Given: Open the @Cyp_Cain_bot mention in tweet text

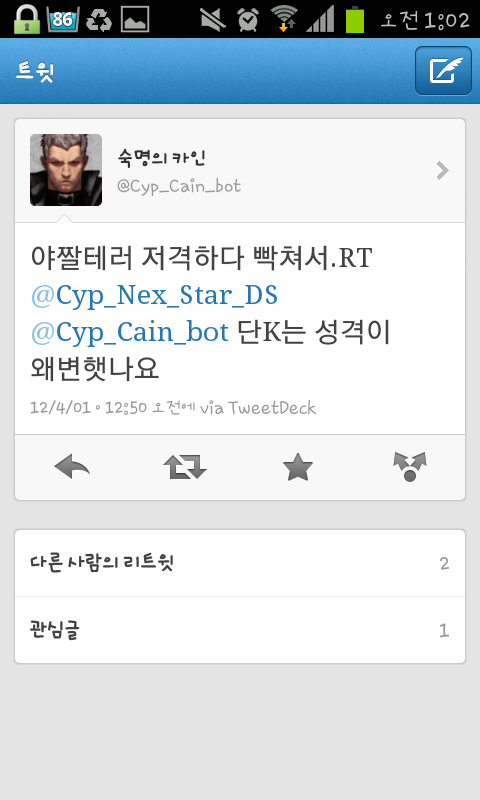Looking at the screenshot, I should 130,333.
